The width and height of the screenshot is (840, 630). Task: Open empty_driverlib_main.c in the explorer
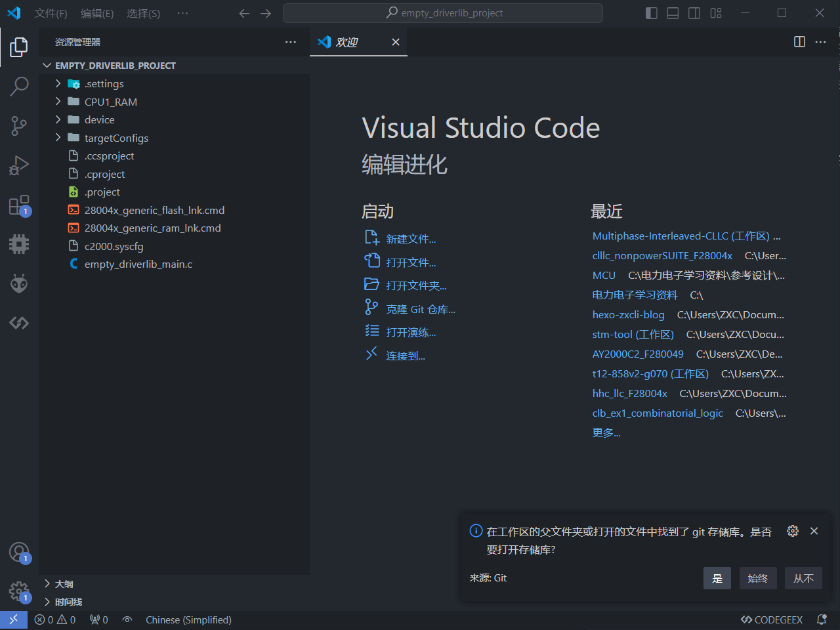click(x=138, y=264)
